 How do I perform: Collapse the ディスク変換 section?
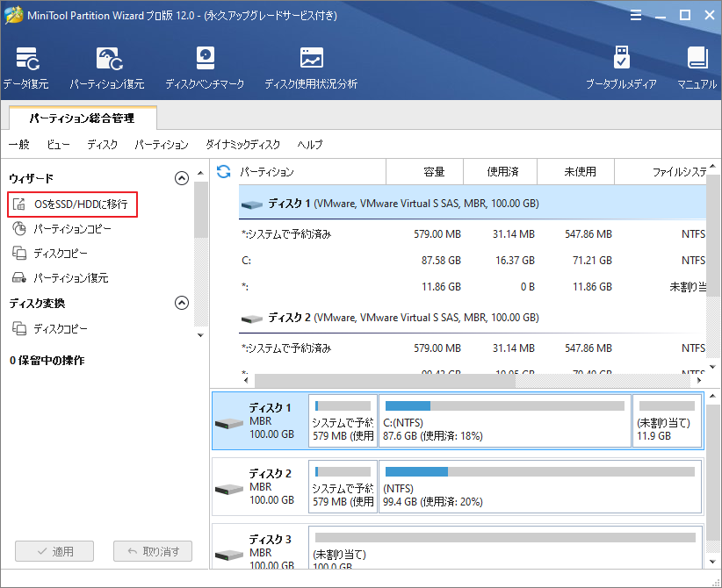pyautogui.click(x=182, y=303)
